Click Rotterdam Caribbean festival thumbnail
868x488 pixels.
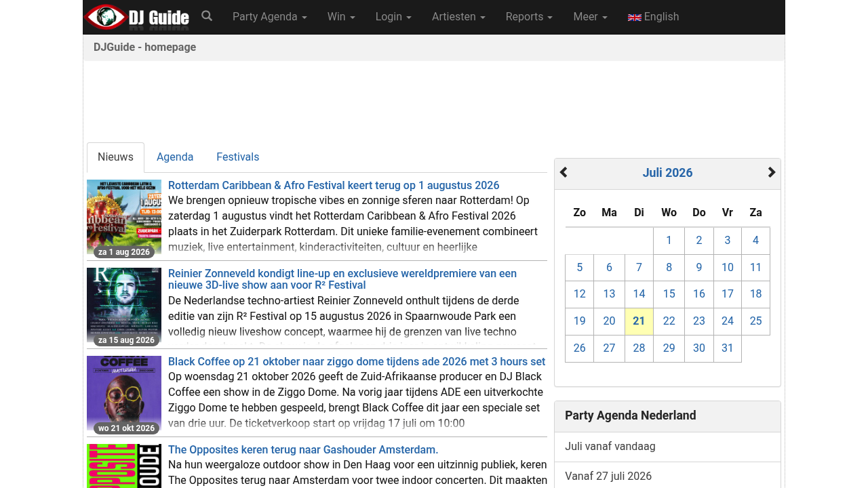[124, 218]
